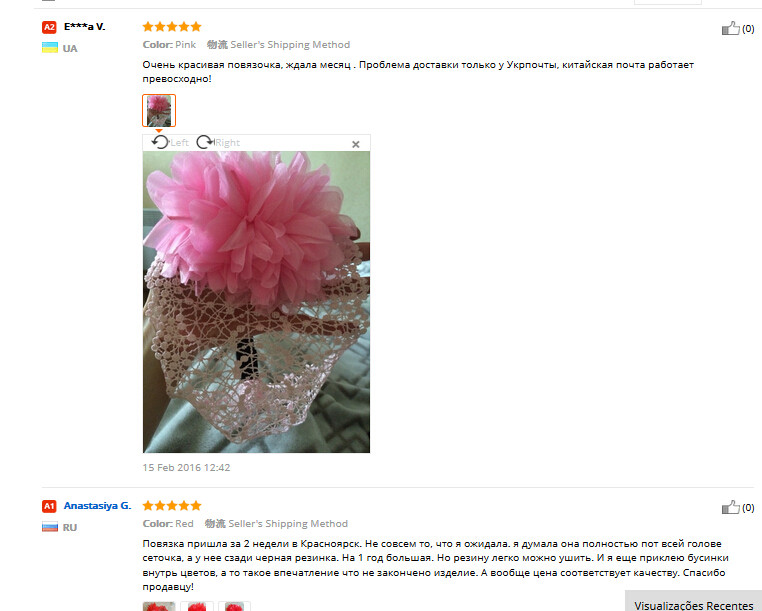This screenshot has width=762, height=611.
Task: Open the Visualizações Recentes panel
Action: (x=693, y=603)
